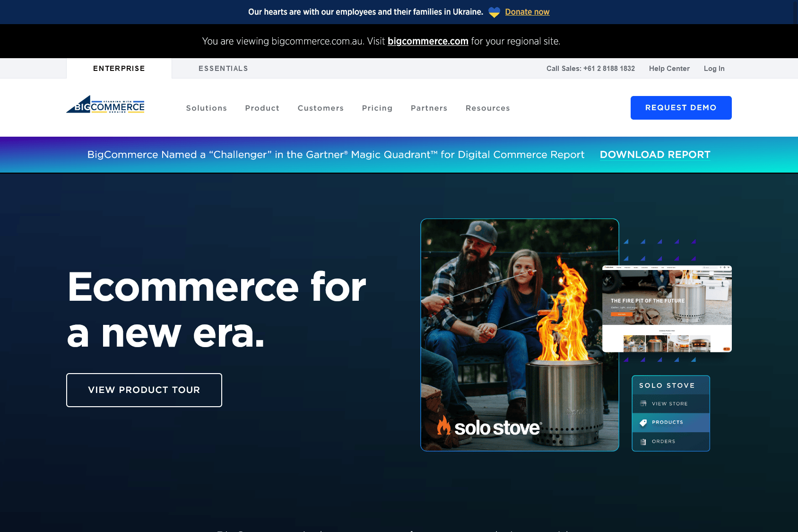Select the ENTERPRISE tab
Screen dimensions: 798x532
tap(119, 68)
